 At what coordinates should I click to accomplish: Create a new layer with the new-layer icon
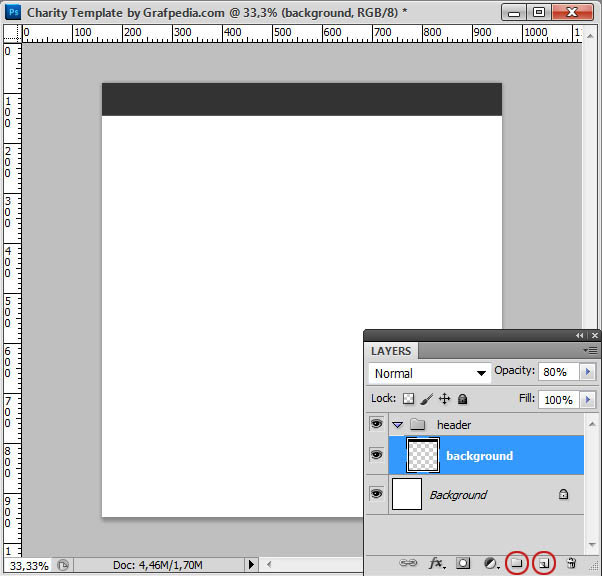coord(544,563)
